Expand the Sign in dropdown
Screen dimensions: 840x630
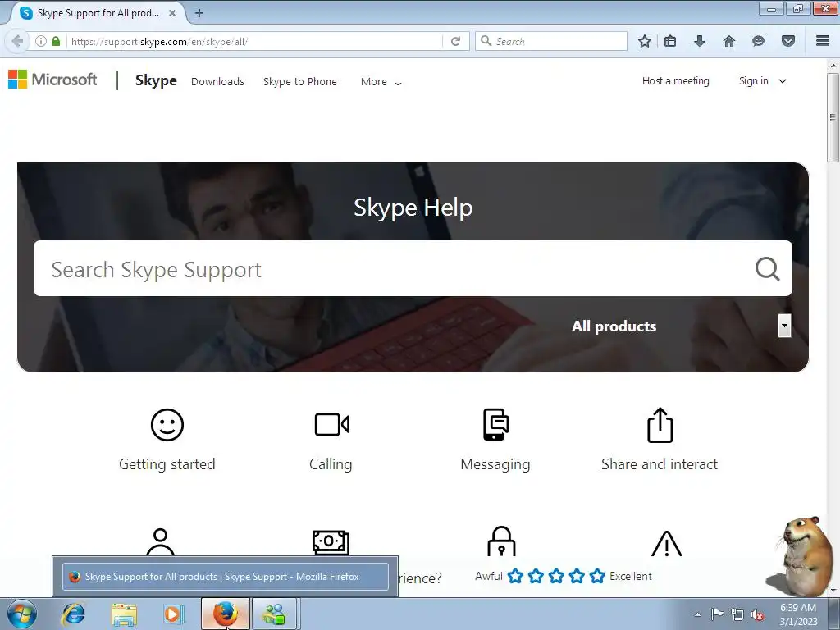pyautogui.click(x=762, y=81)
